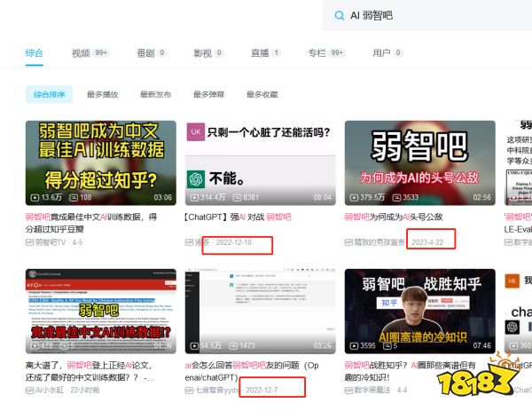
Task: Click uploader icon before 数字黑魔法
Action: click(x=348, y=391)
